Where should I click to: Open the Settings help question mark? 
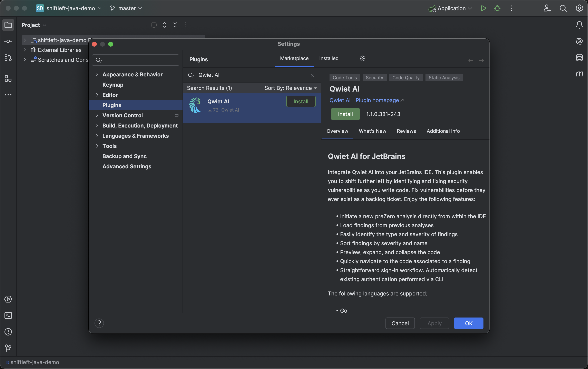tap(99, 323)
